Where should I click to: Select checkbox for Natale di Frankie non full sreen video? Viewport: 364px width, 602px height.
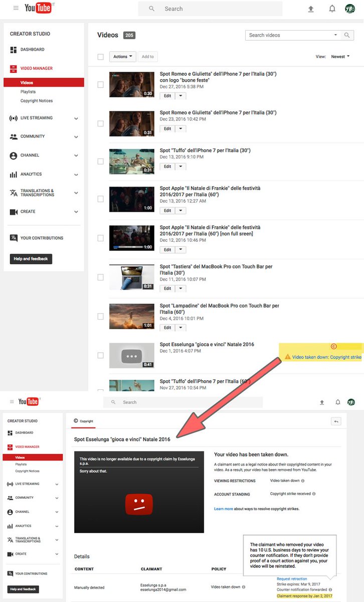tap(100, 238)
